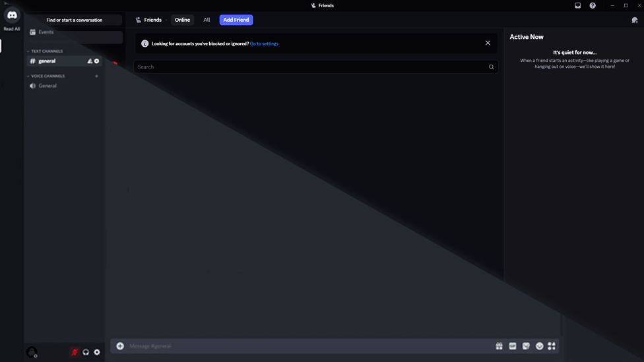This screenshot has width=644, height=362.
Task: Collapse the TEXT CHANNELS category
Action: (x=45, y=51)
